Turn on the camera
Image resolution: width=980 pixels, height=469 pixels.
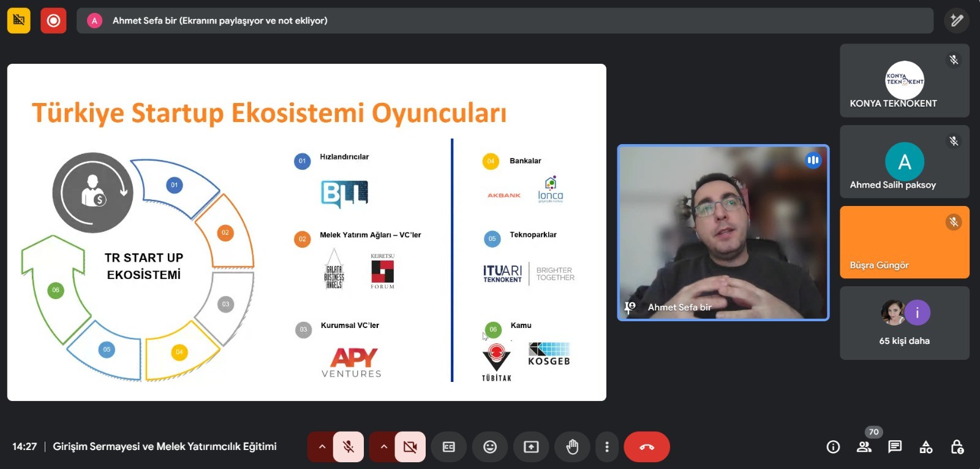410,447
